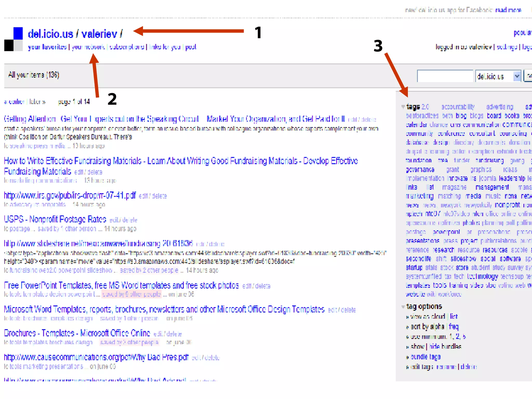Viewport: 532px width, 399px height.
Task: Select the 'research' tag
Action: pyautogui.click(x=443, y=250)
